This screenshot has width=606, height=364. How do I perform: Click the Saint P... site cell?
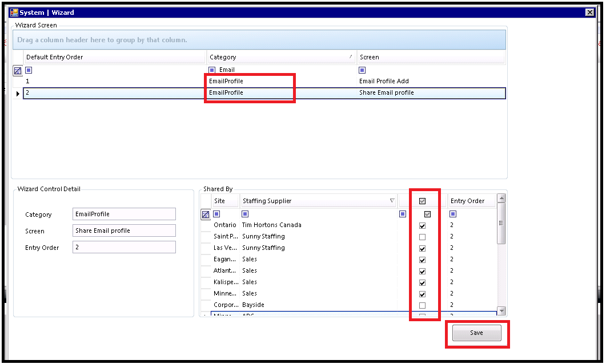pyautogui.click(x=225, y=237)
